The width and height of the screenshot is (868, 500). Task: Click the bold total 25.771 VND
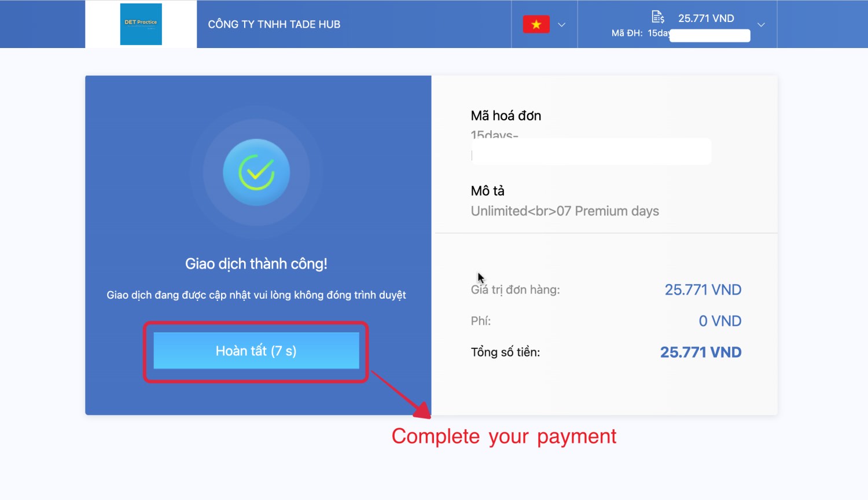[701, 352]
